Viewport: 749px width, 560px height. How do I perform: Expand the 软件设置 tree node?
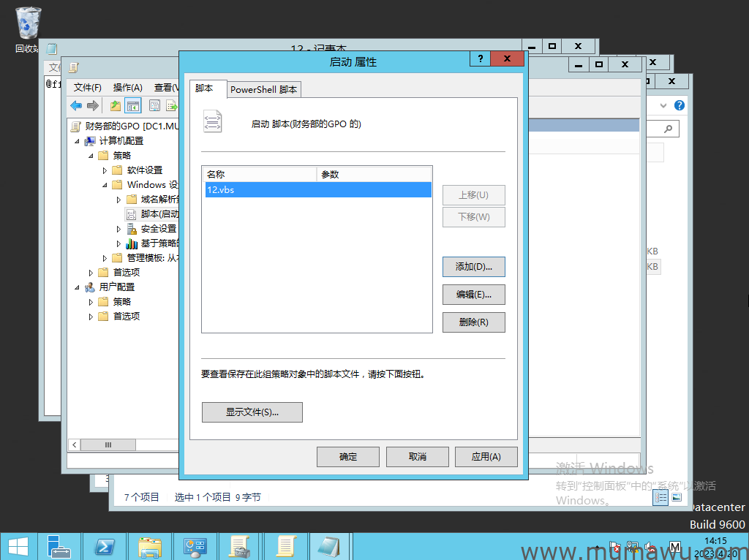click(x=105, y=170)
